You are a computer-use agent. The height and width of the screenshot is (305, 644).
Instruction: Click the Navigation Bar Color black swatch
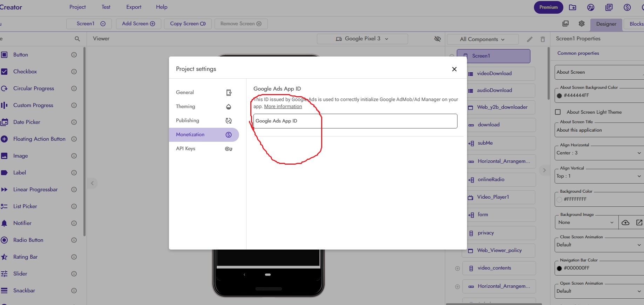560,268
